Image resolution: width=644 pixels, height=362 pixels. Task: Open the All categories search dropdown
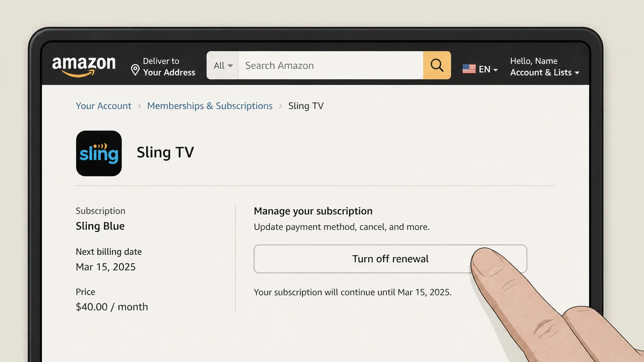pos(223,65)
